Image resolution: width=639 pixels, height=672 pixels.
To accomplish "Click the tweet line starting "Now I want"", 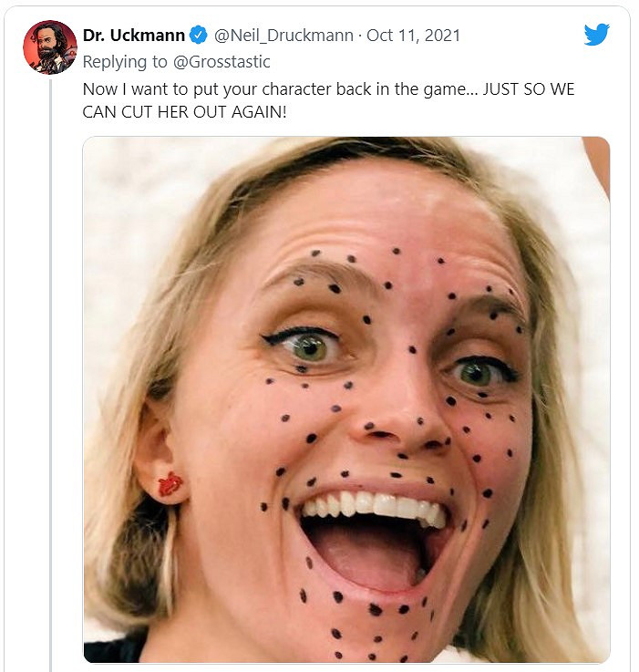I will pos(328,89).
